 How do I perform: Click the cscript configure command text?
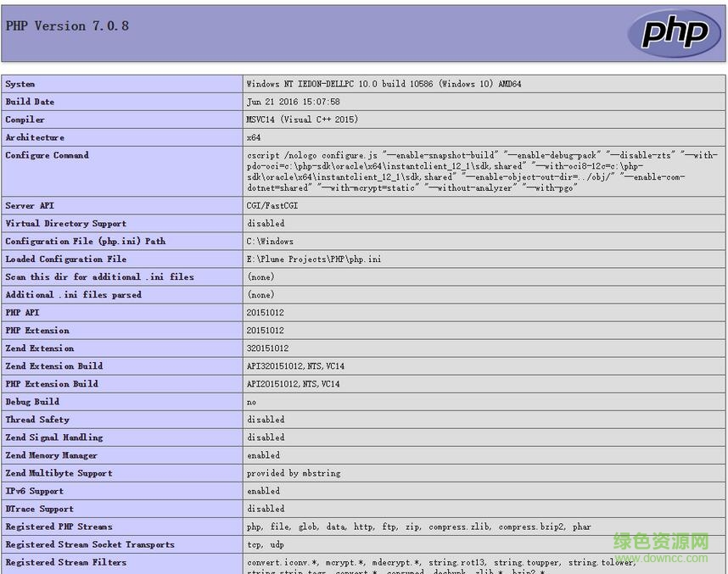point(482,171)
